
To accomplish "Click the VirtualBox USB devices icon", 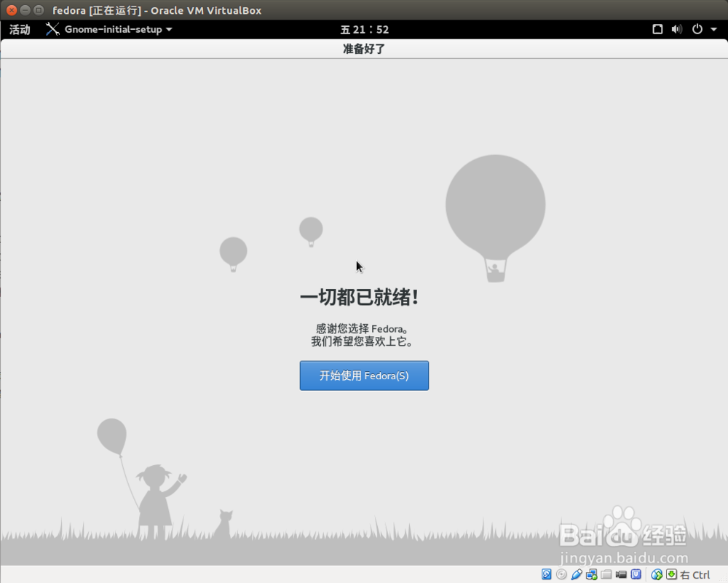I will click(x=576, y=574).
